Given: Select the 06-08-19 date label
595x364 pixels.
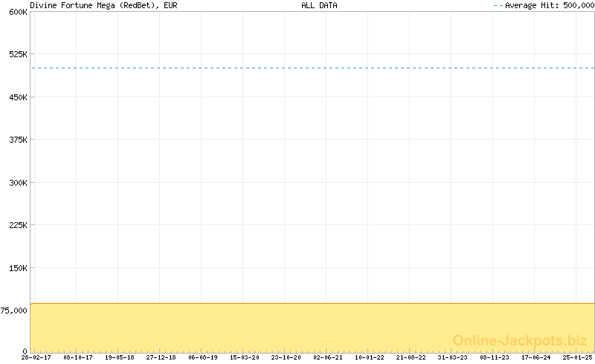Looking at the screenshot, I should point(203,357).
